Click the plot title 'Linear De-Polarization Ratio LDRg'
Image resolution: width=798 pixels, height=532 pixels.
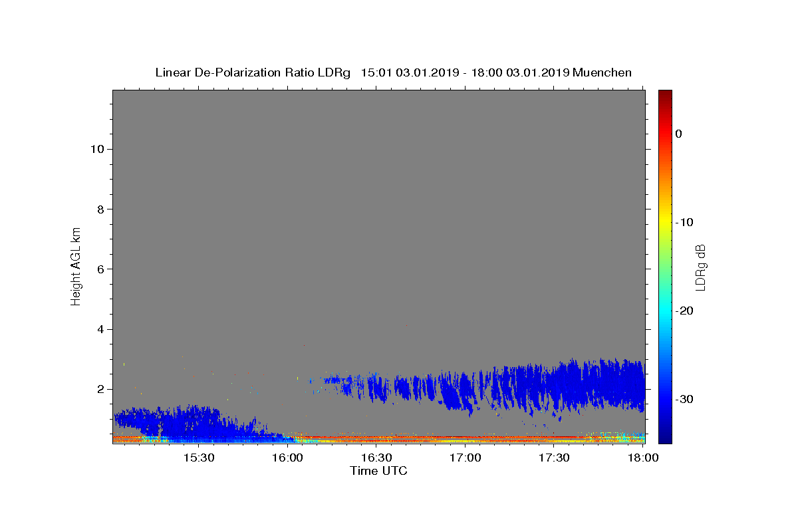(253, 72)
